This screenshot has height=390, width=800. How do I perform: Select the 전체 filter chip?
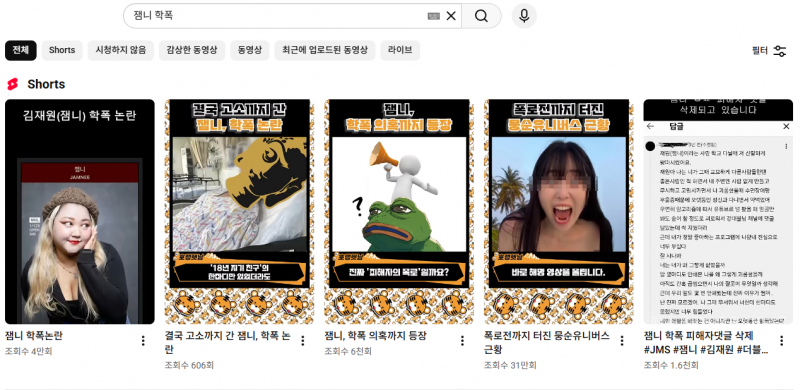[21, 51]
